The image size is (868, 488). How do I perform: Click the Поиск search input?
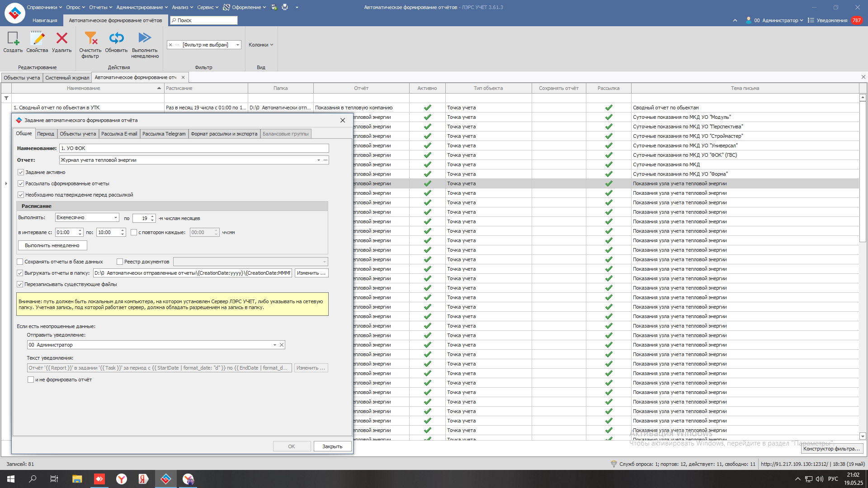click(x=204, y=20)
